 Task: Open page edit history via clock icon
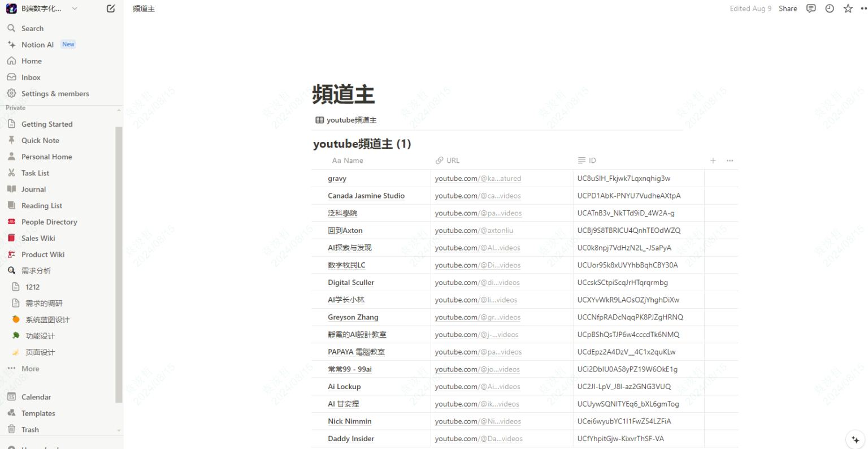tap(829, 8)
